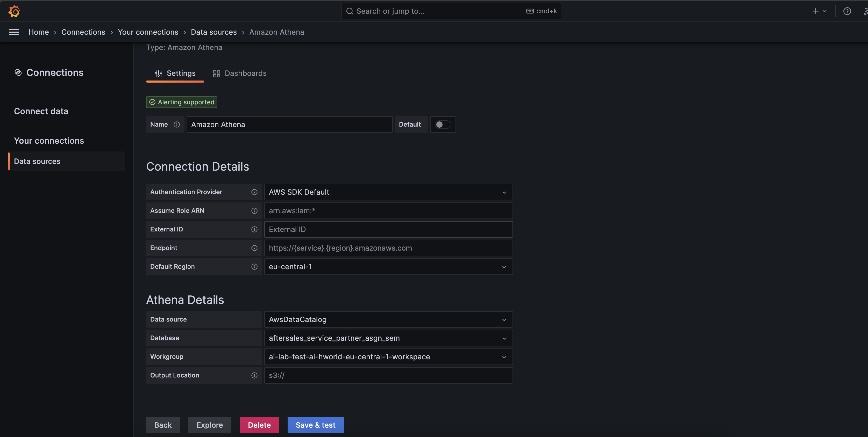Open the help question mark icon
Image resolution: width=868 pixels, height=437 pixels.
[847, 11]
